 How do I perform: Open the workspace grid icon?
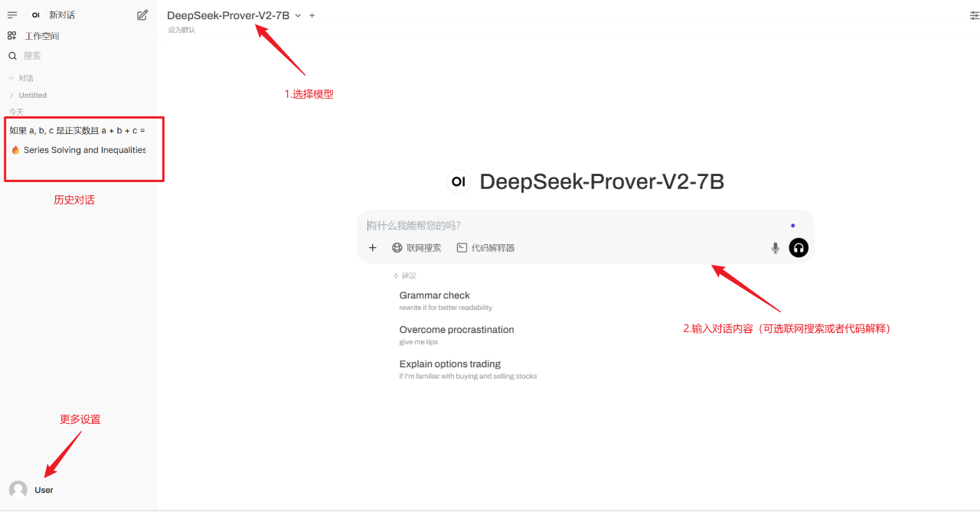coord(12,35)
